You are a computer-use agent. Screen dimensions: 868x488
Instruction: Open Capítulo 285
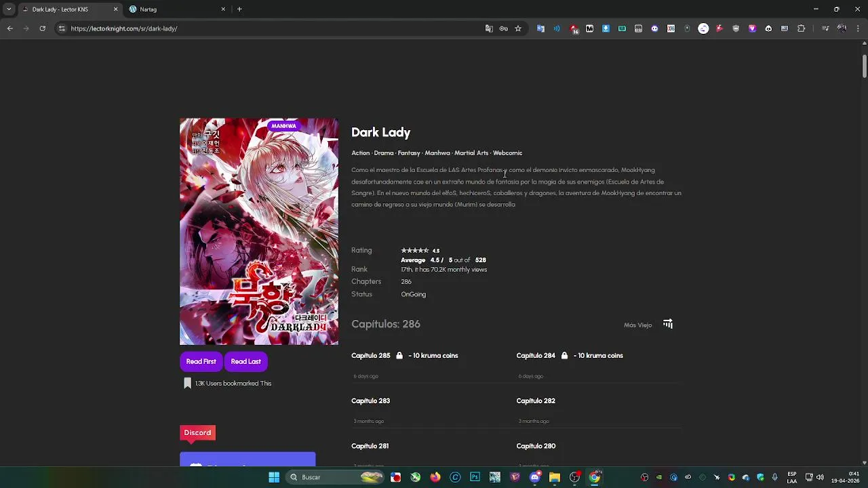click(x=370, y=355)
